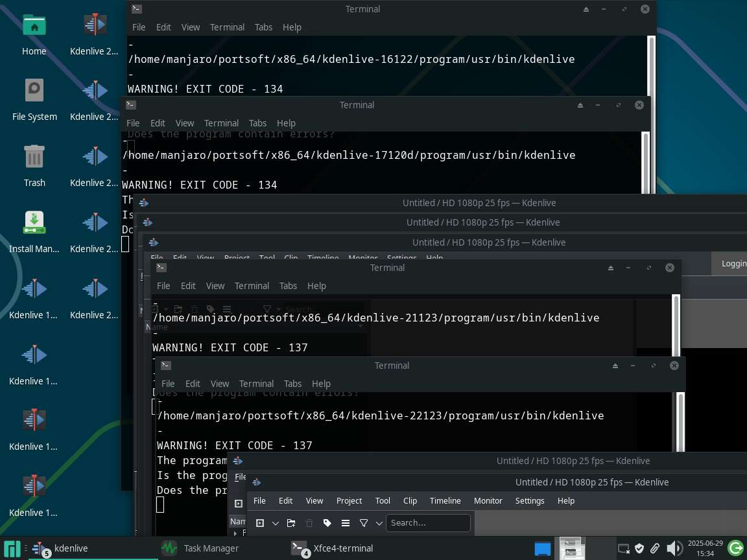This screenshot has width=747, height=560.
Task: Click the tag icon in the Kdenlive bin toolbar
Action: (327, 523)
